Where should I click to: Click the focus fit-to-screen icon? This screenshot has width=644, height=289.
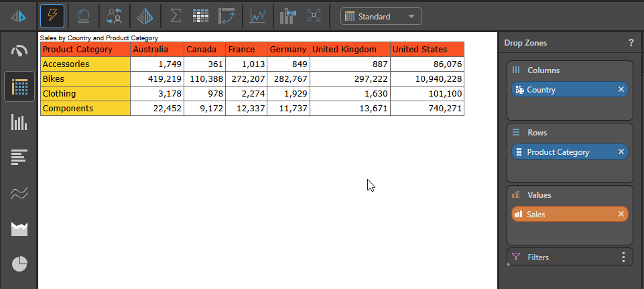tap(314, 17)
